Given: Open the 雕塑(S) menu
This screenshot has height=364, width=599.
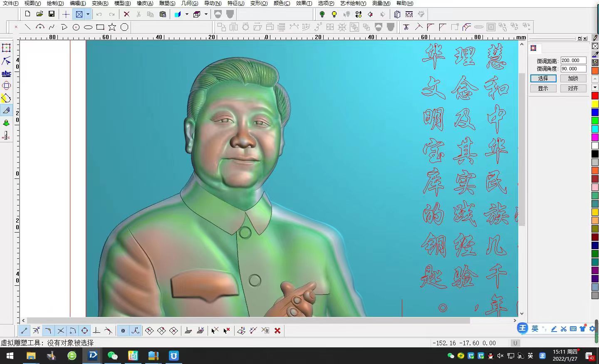Looking at the screenshot, I should [167, 3].
